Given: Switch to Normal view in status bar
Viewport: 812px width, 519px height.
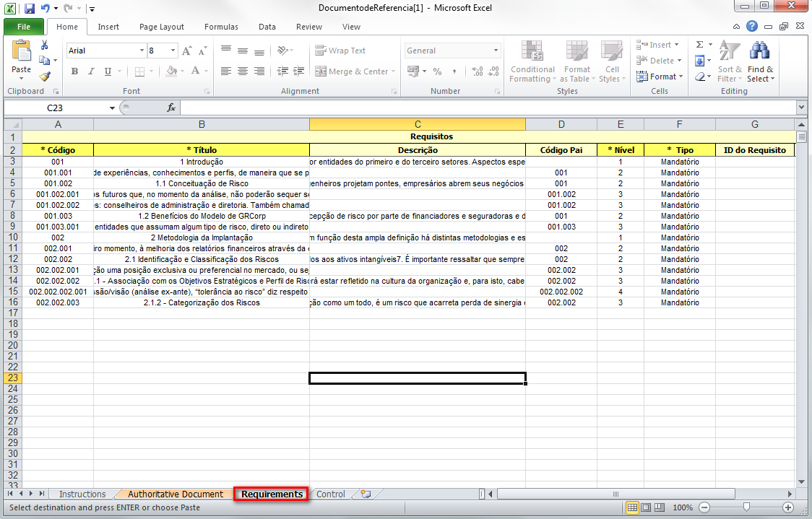Looking at the screenshot, I should 632,507.
